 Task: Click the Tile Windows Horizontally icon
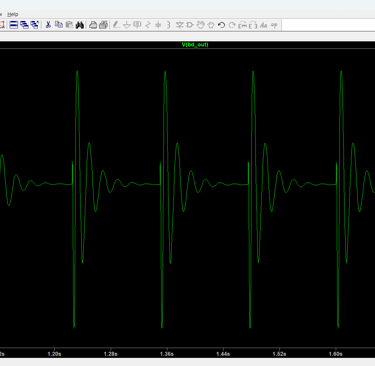14,25
